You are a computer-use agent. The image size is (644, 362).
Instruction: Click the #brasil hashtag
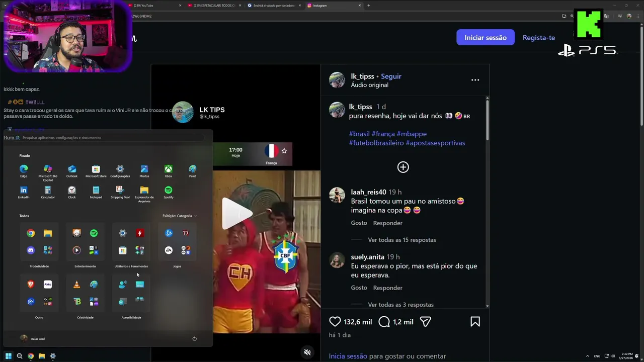[x=359, y=134]
